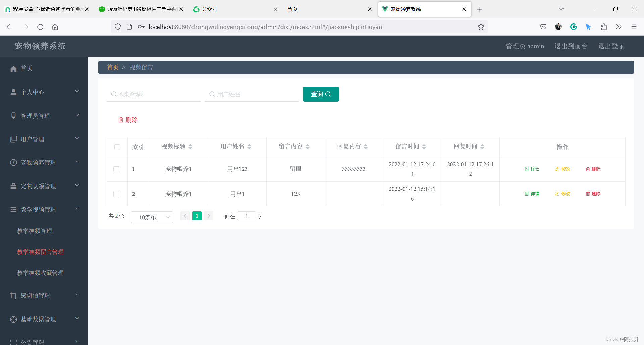Collapse the 教学视频管理 menu chevron
Image resolution: width=644 pixels, height=345 pixels.
tap(77, 209)
